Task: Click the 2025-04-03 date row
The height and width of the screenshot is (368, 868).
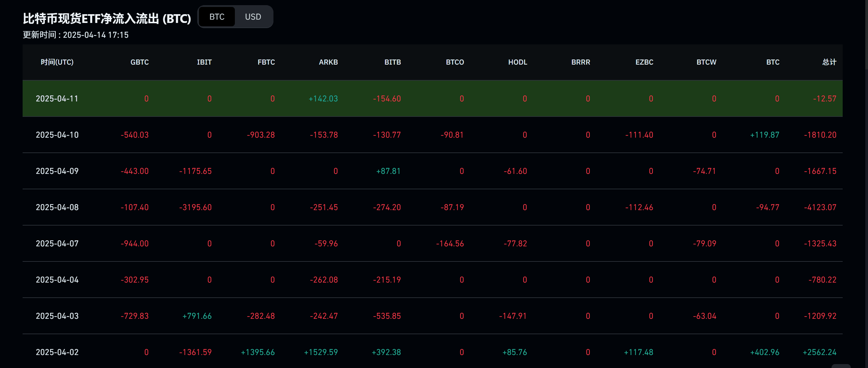Action: coord(57,316)
